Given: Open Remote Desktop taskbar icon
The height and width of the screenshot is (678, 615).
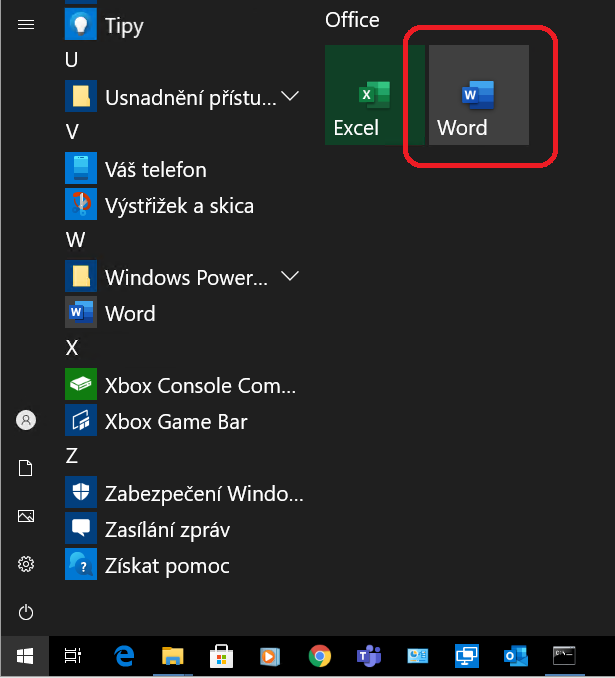Looking at the screenshot, I should click(x=467, y=656).
